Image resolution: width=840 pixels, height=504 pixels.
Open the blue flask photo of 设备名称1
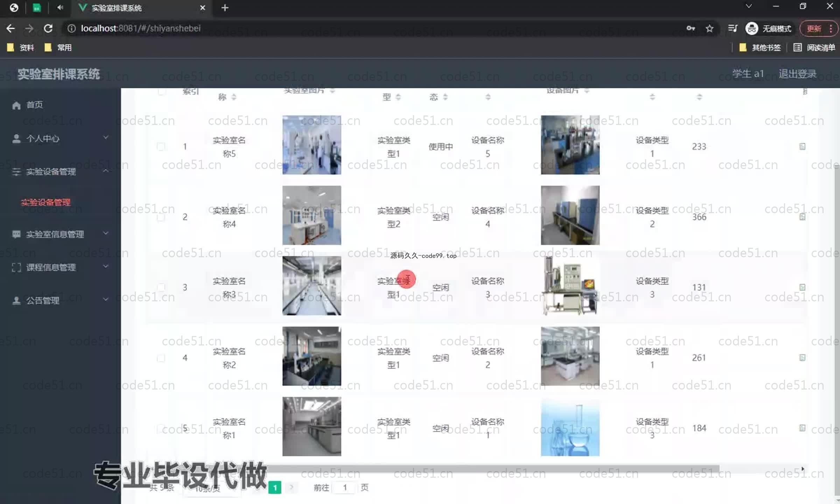pyautogui.click(x=570, y=426)
